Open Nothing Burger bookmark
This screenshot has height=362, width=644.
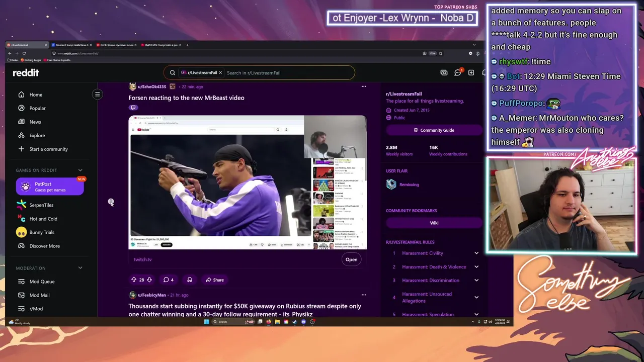coord(31,60)
